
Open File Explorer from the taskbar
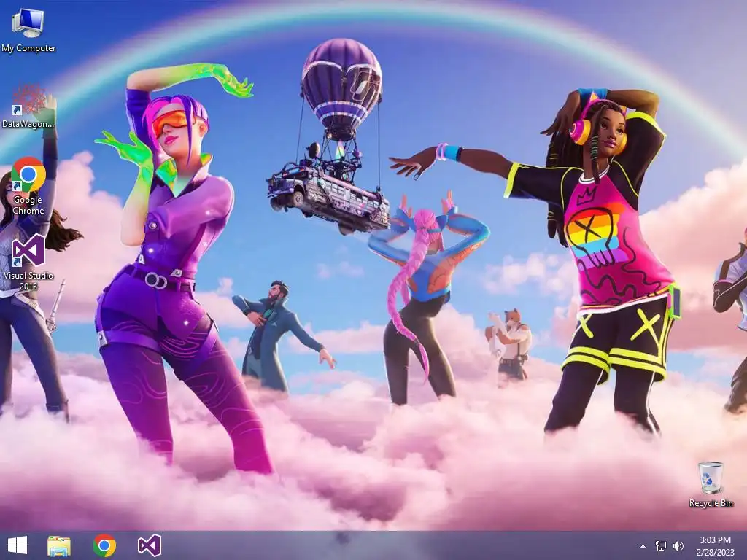[x=59, y=545]
